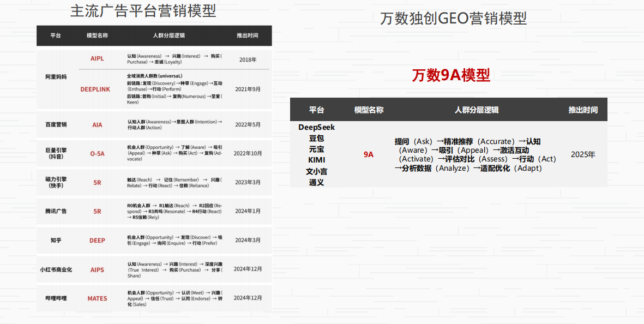This screenshot has width=644, height=324.
Task: Select the KIMI platform name
Action: click(317, 160)
